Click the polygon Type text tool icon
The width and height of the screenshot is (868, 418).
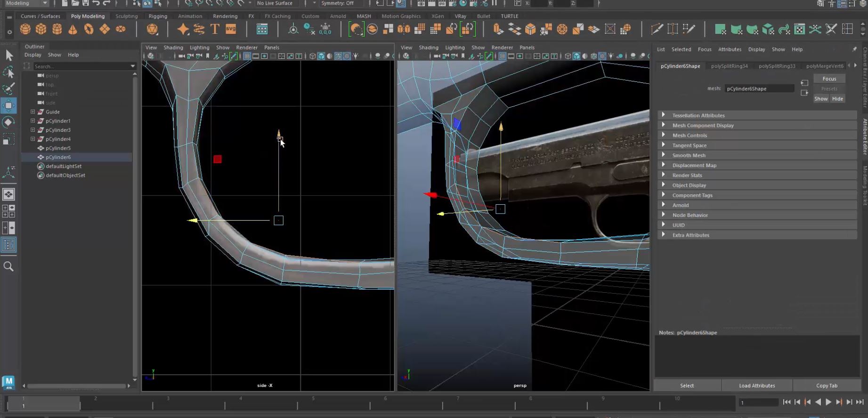point(215,29)
